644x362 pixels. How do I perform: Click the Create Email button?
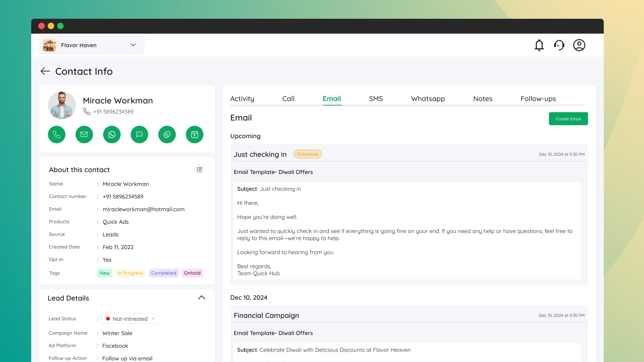568,119
